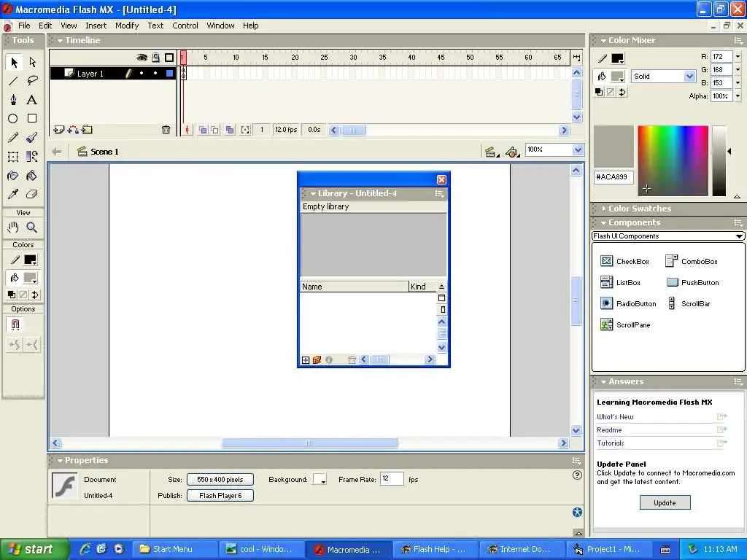Collapse the Color Mixer panel
Image resolution: width=747 pixels, height=560 pixels.
click(x=603, y=41)
